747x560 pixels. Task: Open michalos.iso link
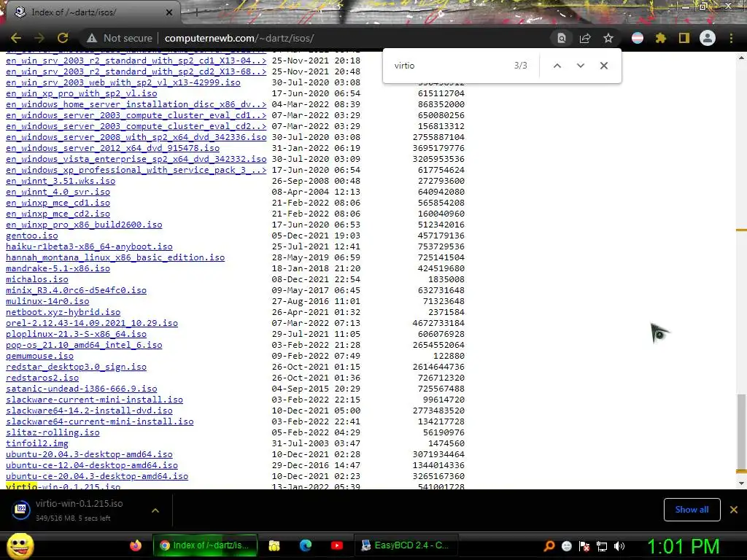pos(37,279)
